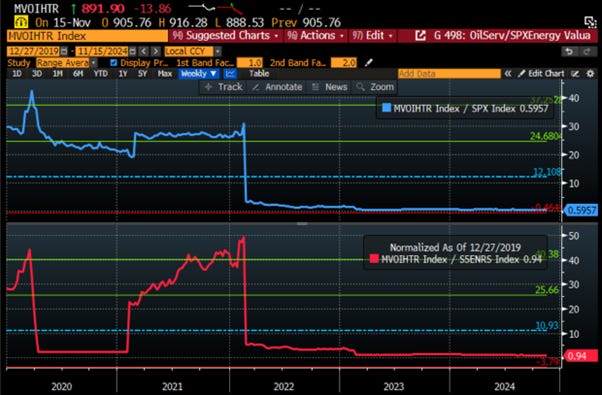Open the Weekly periodicity dropdown
The width and height of the screenshot is (602, 395).
(199, 74)
